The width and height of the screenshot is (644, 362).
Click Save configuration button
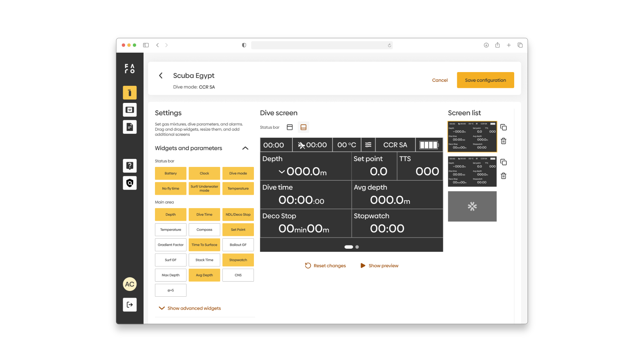(x=485, y=80)
